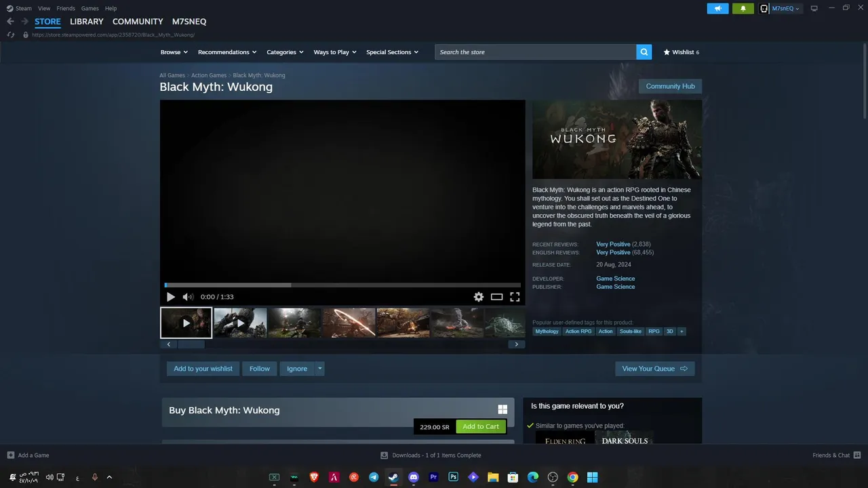Open Friends & Chat panel
The image size is (868, 488).
click(836, 455)
